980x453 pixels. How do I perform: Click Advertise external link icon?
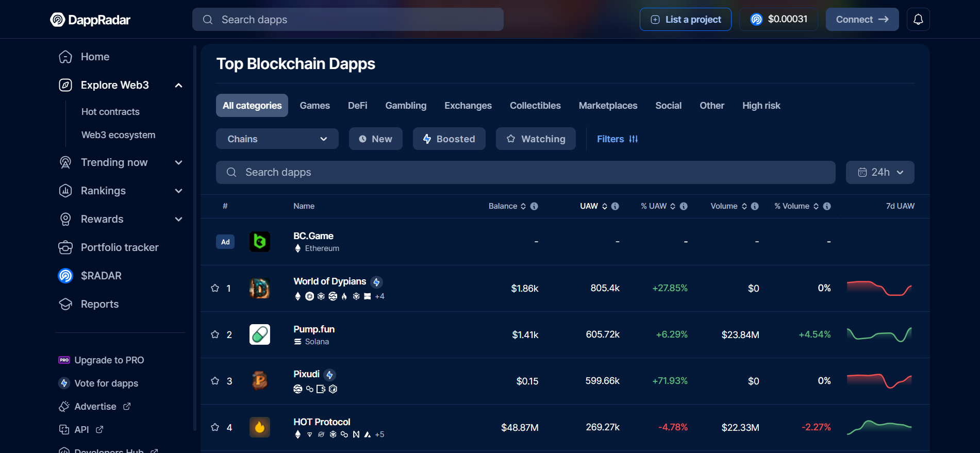[x=127, y=406]
